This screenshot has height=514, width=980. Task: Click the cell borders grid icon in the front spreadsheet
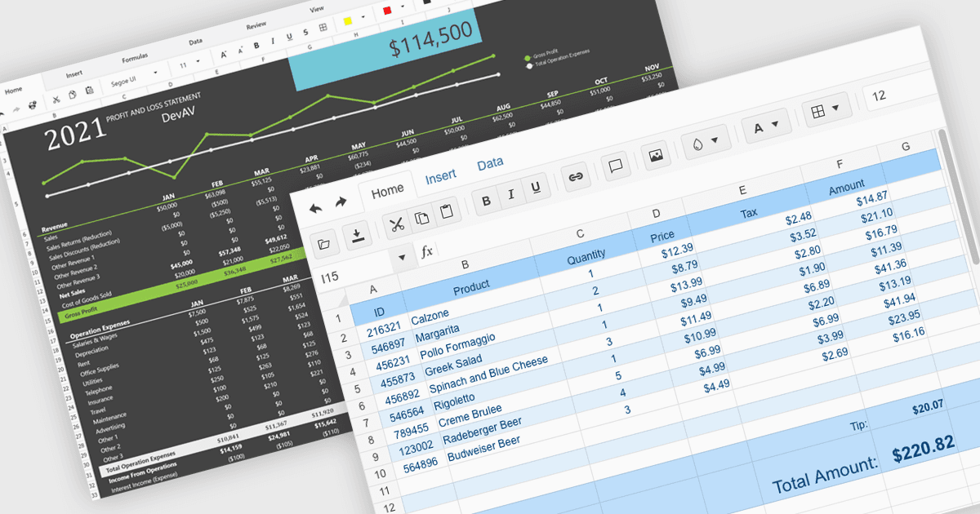[818, 112]
